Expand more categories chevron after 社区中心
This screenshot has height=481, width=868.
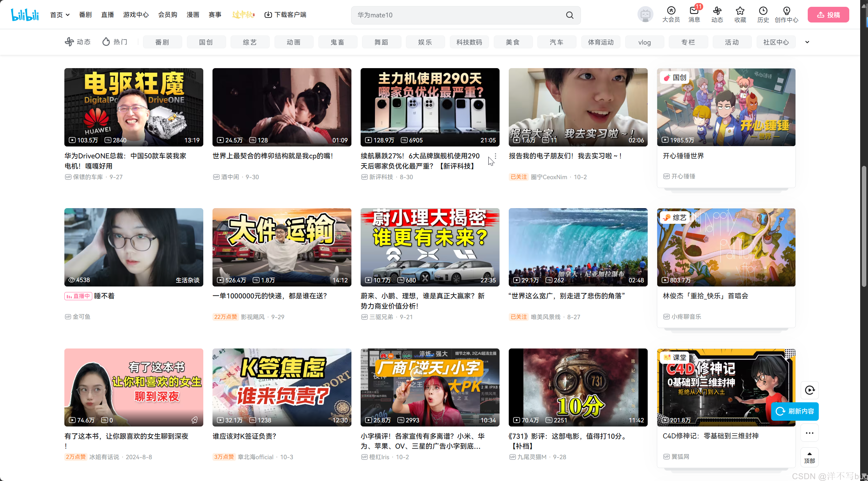tap(807, 42)
